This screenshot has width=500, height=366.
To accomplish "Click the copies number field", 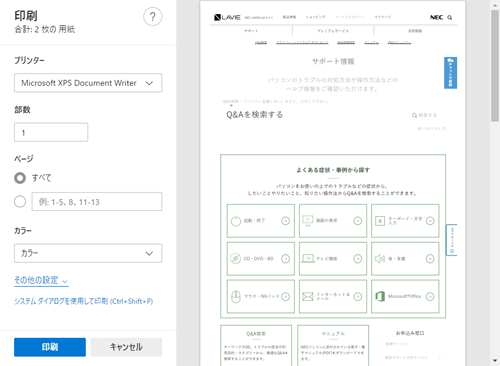I will pyautogui.click(x=51, y=132).
